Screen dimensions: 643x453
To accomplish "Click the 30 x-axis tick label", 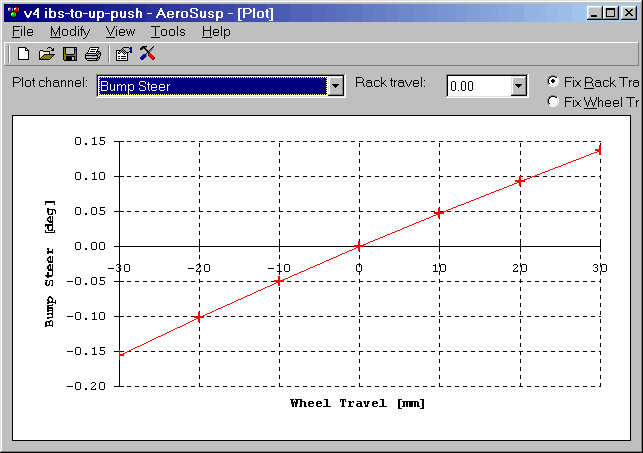I will pos(600,268).
